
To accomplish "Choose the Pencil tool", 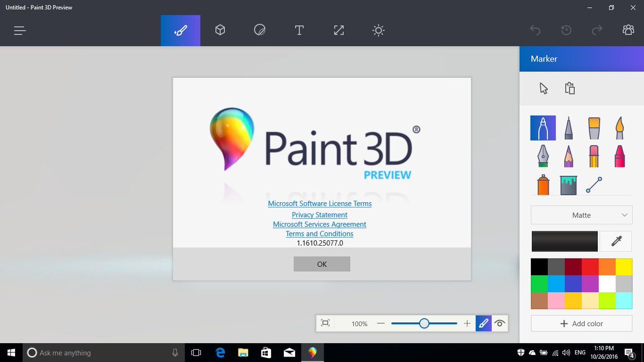I will pyautogui.click(x=568, y=156).
